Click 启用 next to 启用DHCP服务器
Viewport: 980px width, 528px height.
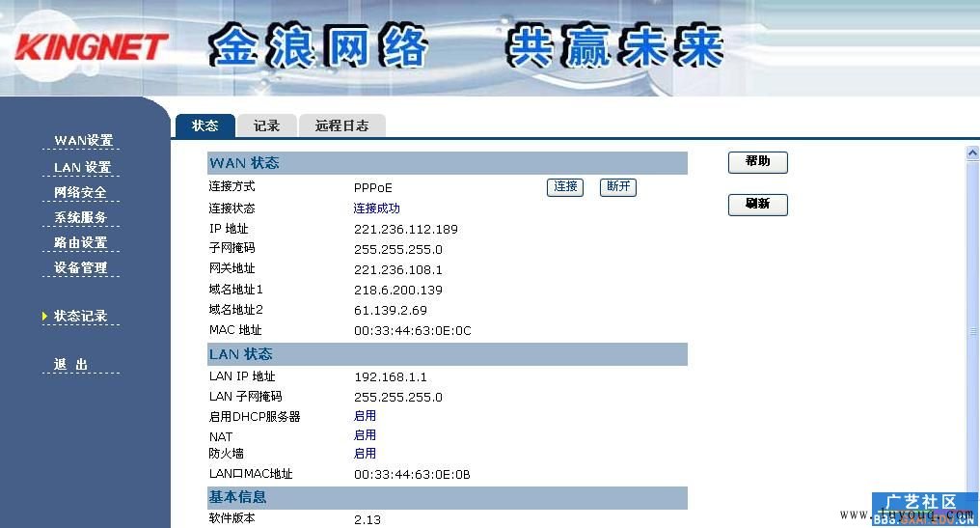coord(365,416)
